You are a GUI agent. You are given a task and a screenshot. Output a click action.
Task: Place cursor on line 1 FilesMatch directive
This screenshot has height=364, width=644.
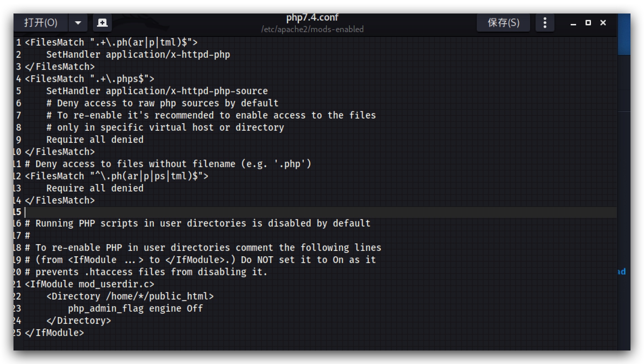111,42
